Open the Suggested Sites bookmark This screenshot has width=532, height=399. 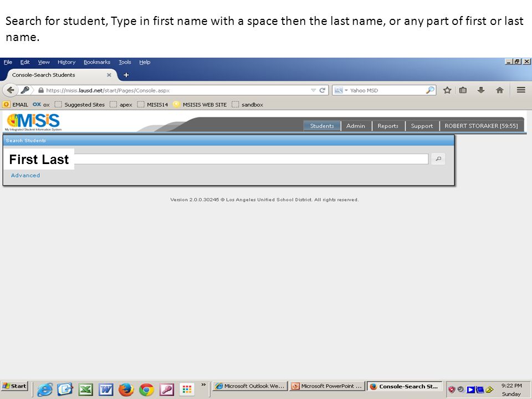[x=80, y=105]
